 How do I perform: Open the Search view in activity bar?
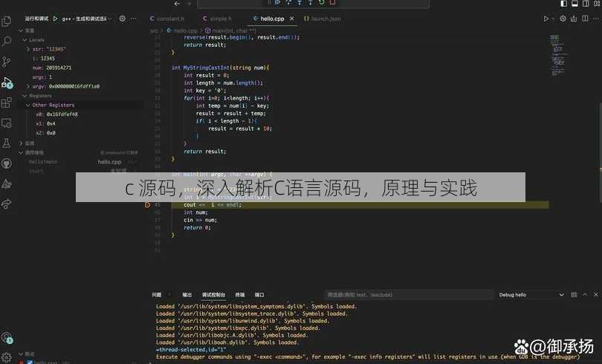[x=7, y=41]
